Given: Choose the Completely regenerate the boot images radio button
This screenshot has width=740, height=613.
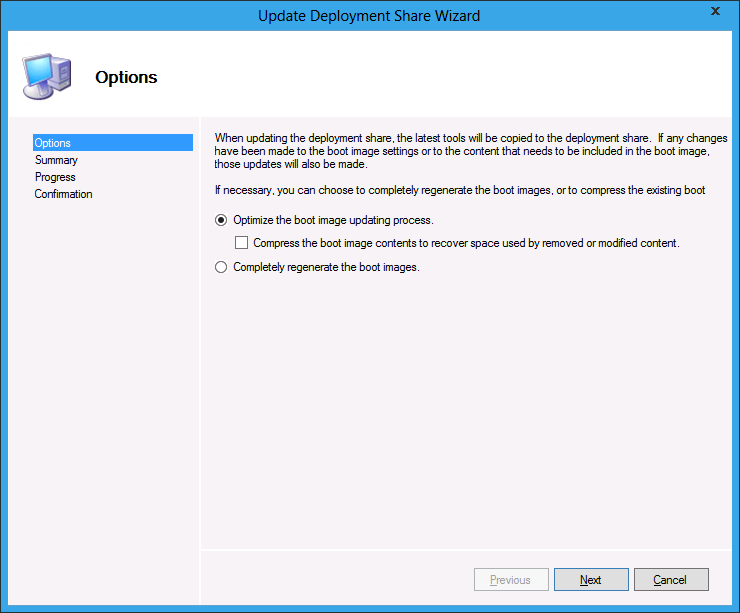Looking at the screenshot, I should (x=221, y=267).
